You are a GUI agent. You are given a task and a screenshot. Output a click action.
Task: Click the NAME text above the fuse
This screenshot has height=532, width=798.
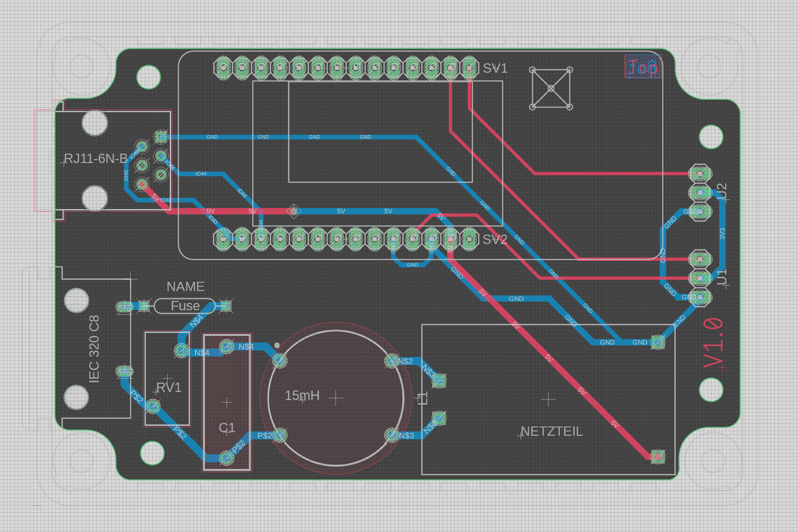click(185, 287)
